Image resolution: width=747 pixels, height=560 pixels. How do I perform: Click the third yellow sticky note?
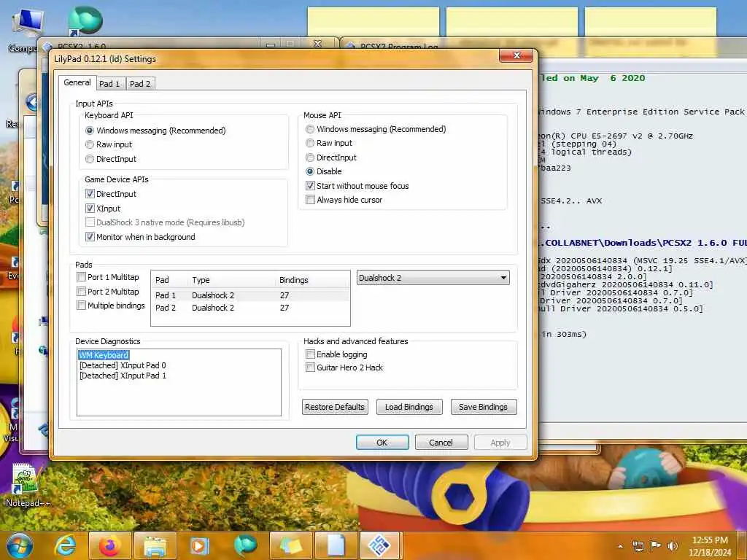[x=651, y=22]
